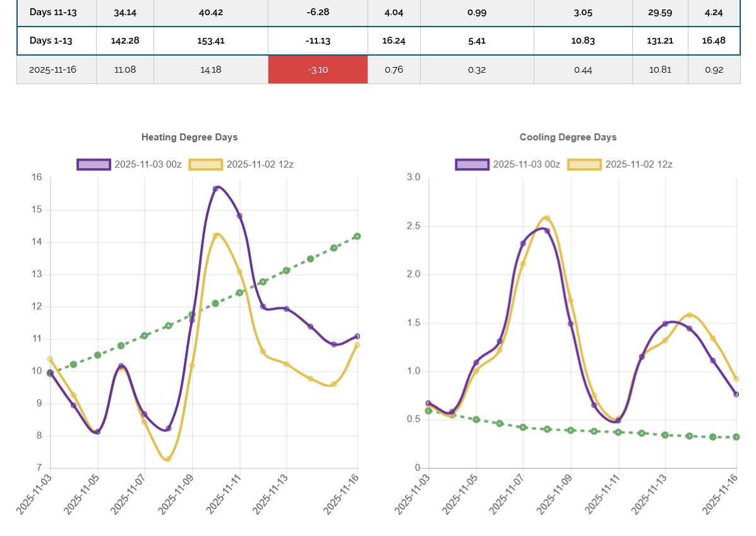Click yellow peak point on Heating Degree Days chart
The image size is (756, 536).
pos(215,236)
